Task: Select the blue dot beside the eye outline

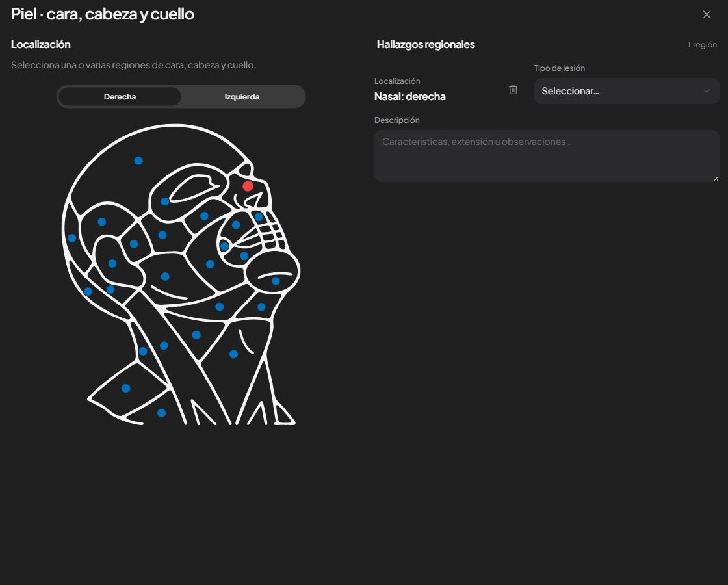Action: pos(165,201)
